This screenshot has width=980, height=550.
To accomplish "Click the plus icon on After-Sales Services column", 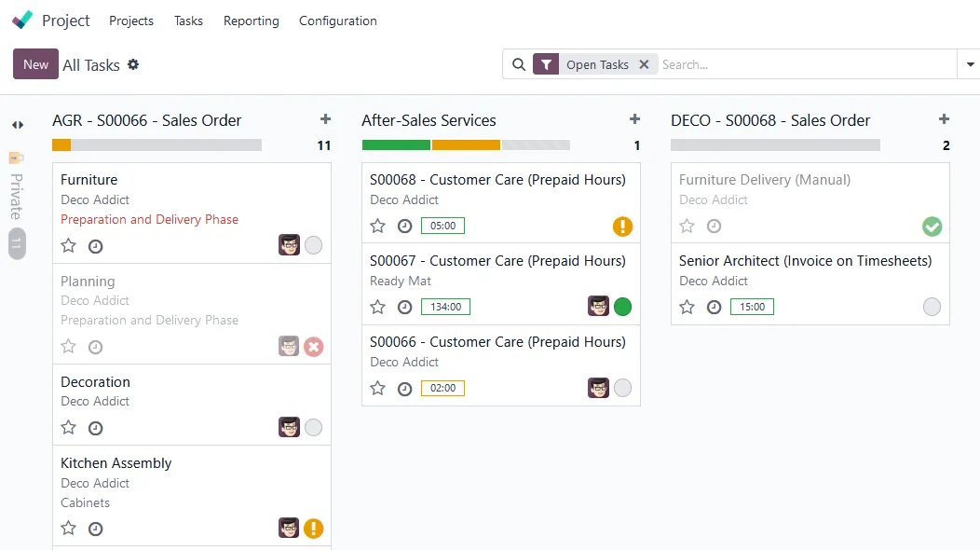I will [634, 119].
